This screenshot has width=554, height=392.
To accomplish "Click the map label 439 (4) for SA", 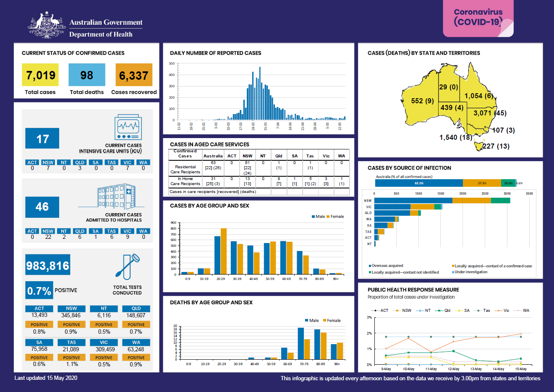I will 452,107.
